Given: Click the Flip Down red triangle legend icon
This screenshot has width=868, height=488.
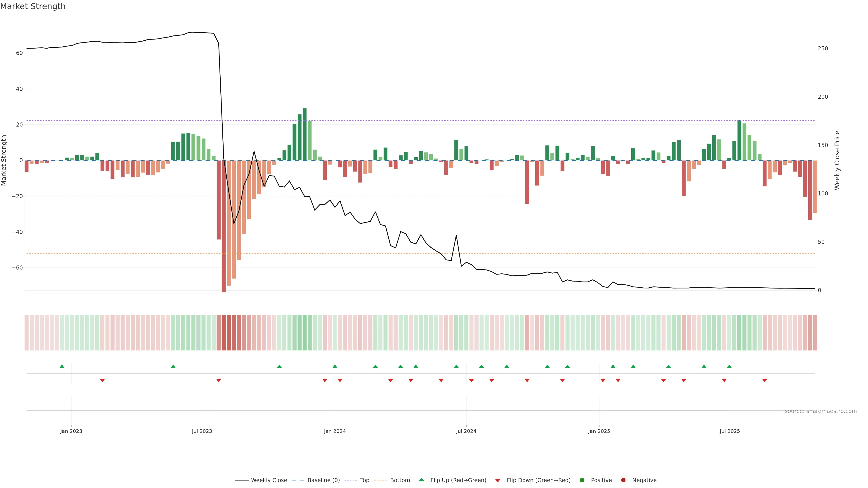Looking at the screenshot, I should pos(498,481).
